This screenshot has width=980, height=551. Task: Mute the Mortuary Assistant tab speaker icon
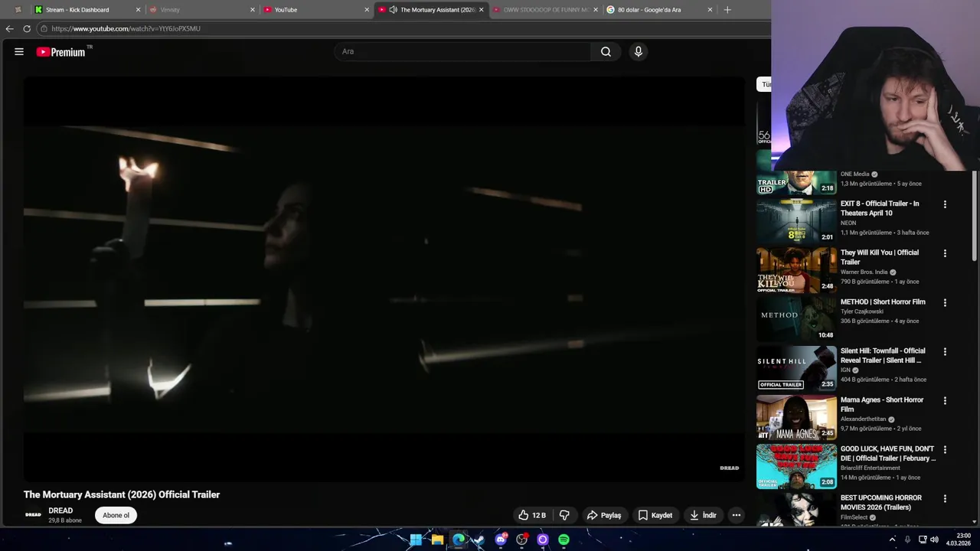pyautogui.click(x=393, y=10)
